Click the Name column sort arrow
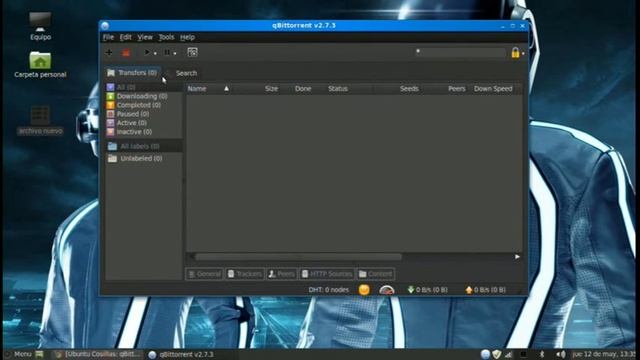The width and height of the screenshot is (640, 360). tap(227, 89)
